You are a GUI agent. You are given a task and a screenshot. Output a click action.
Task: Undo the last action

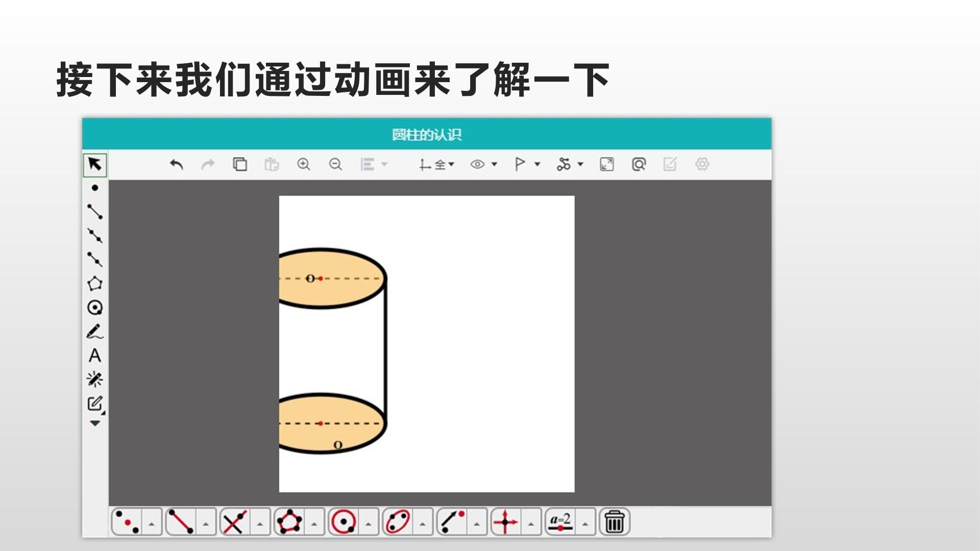(176, 164)
